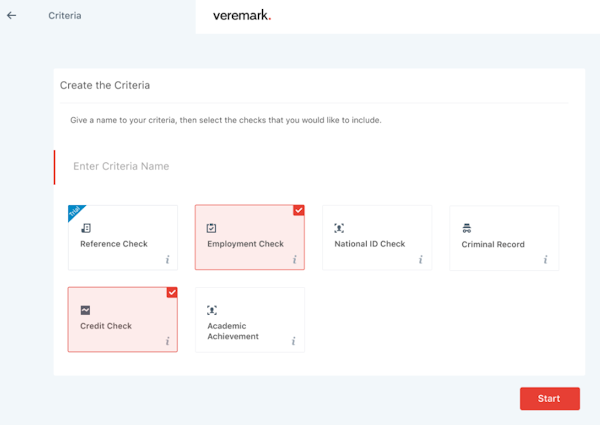This screenshot has height=425, width=600.
Task: Click the National ID Check scan icon
Action: point(339,228)
